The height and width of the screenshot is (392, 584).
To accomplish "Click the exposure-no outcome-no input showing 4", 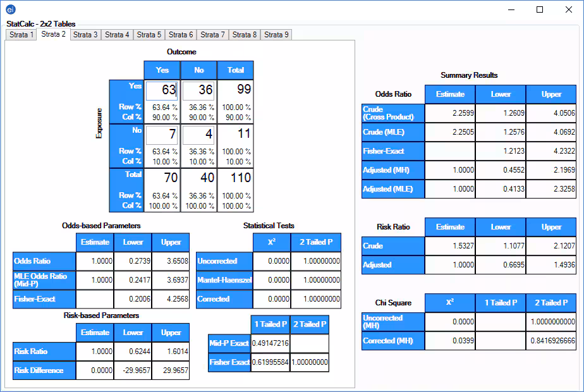I will pos(198,135).
